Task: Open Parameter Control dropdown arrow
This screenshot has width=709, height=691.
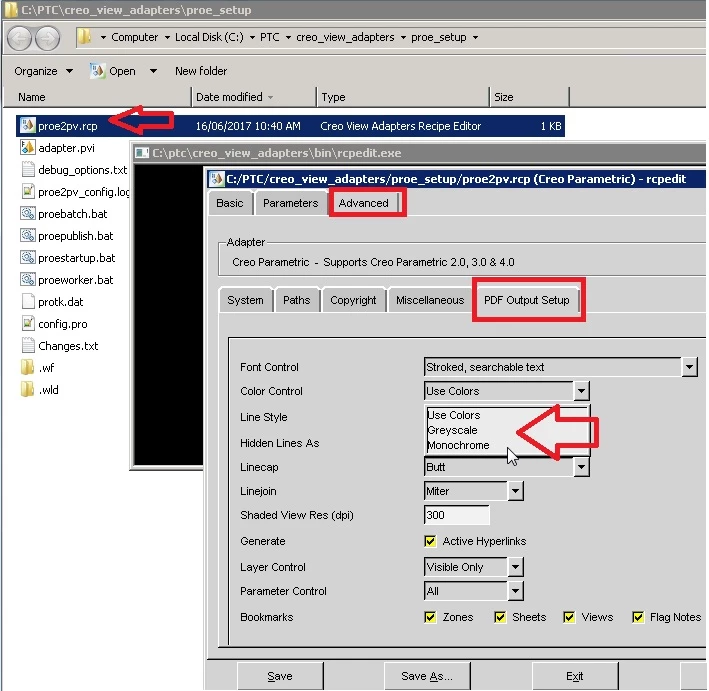Action: [515, 591]
